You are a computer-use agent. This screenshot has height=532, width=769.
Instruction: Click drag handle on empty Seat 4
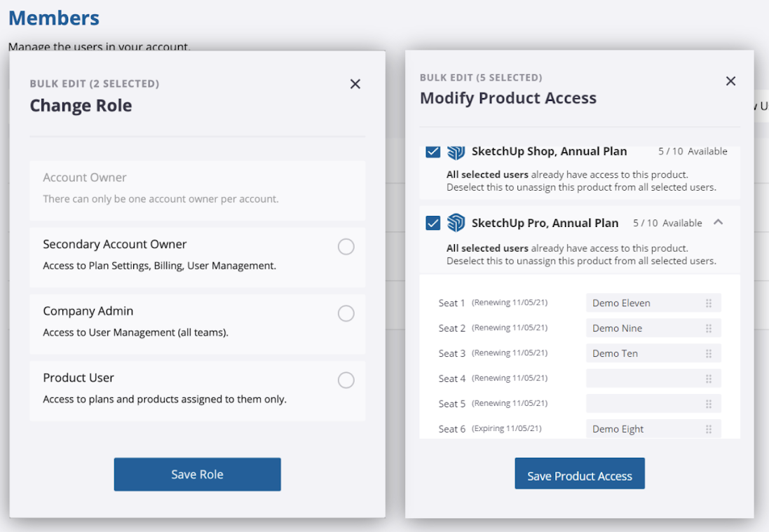709,378
